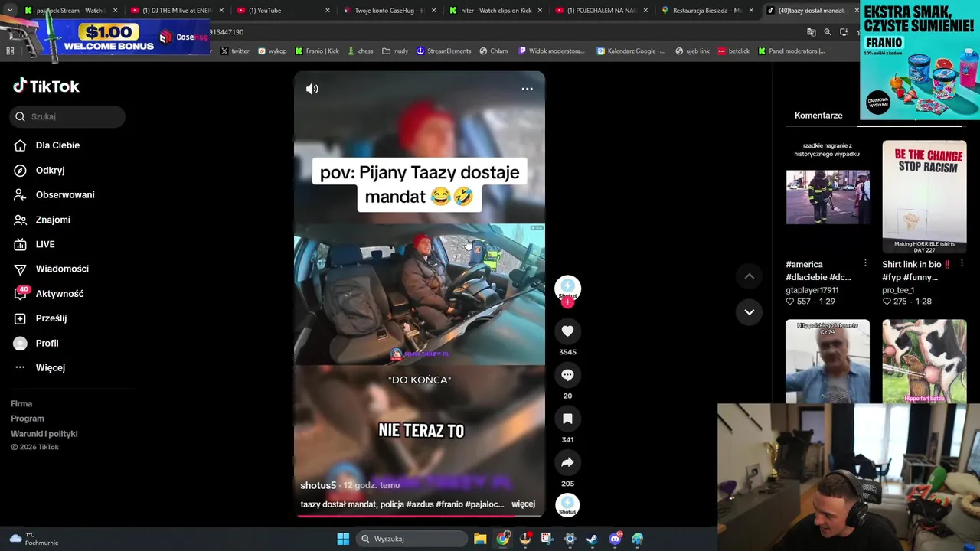Close the YouTube browser tab
This screenshot has width=980, height=551.
pyautogui.click(x=328, y=11)
